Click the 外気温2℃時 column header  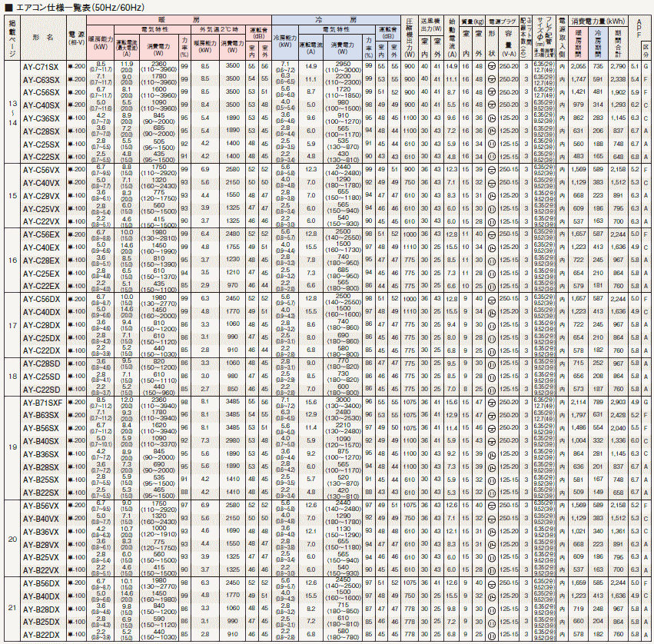tap(218, 30)
